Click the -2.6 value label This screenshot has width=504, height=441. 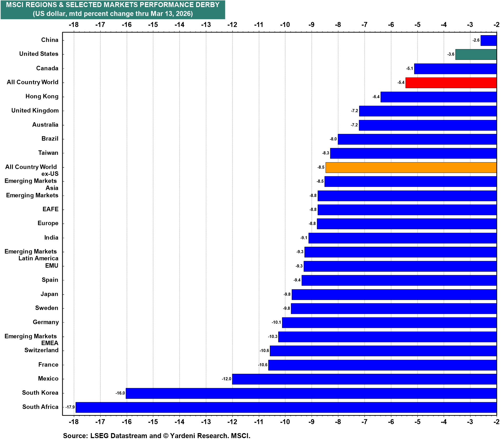coord(476,40)
